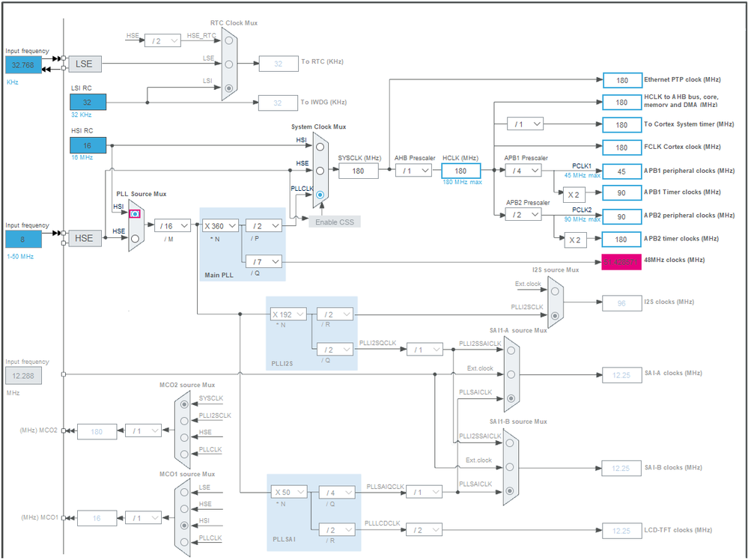Select HSE in MCO1 source Mux
This screenshot has width=748, height=560.
coord(184,509)
